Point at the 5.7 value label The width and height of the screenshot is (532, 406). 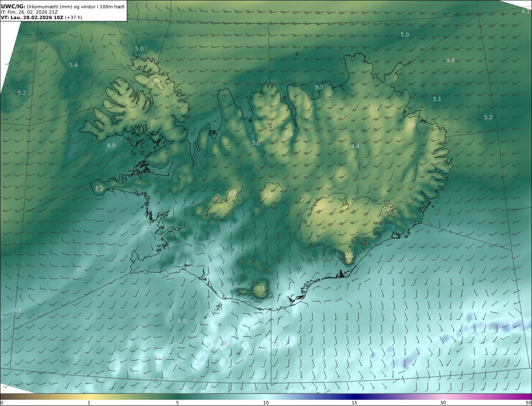319,88
